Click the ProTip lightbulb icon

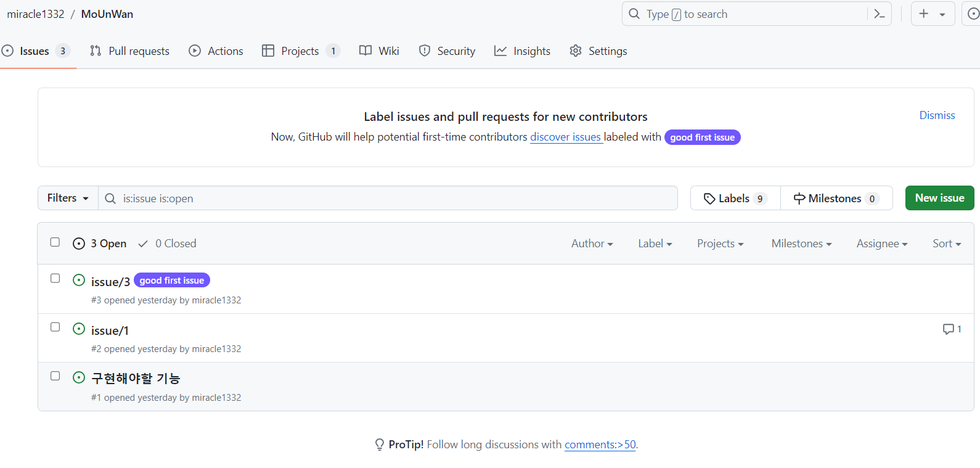380,445
